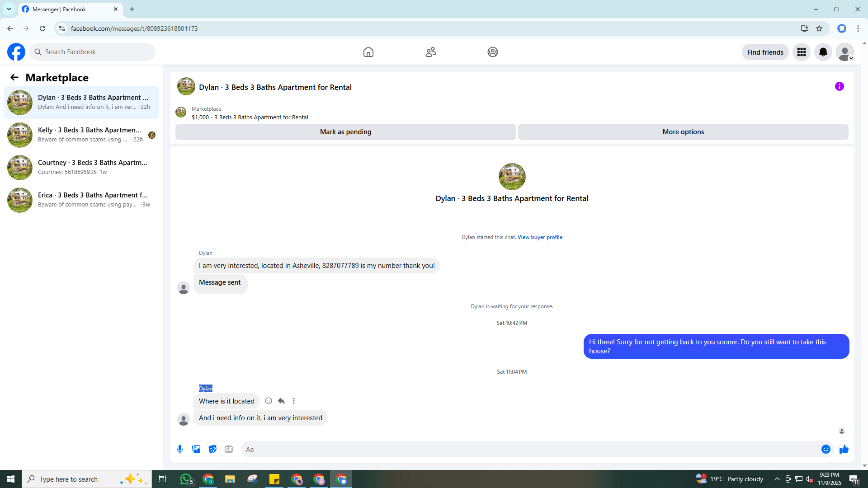This screenshot has height=488, width=868.
Task: Open More options for the listing
Action: (683, 132)
